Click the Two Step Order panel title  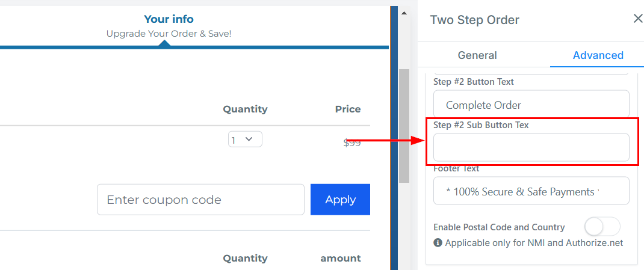[x=474, y=20]
